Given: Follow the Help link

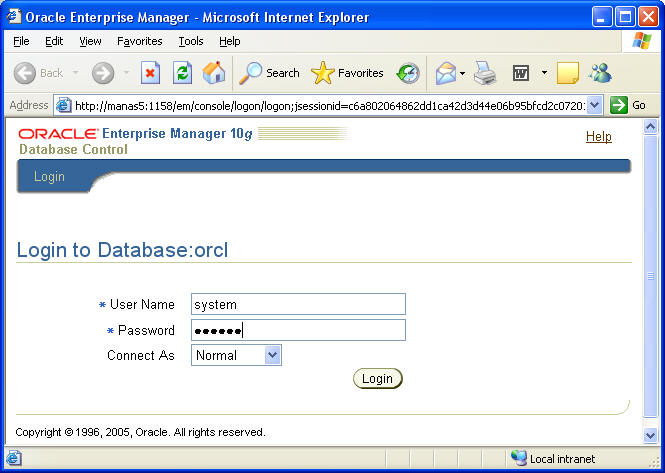Looking at the screenshot, I should [x=598, y=137].
